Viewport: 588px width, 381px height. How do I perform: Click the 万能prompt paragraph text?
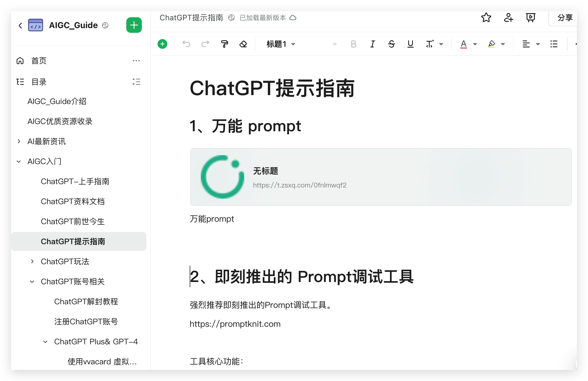point(212,219)
